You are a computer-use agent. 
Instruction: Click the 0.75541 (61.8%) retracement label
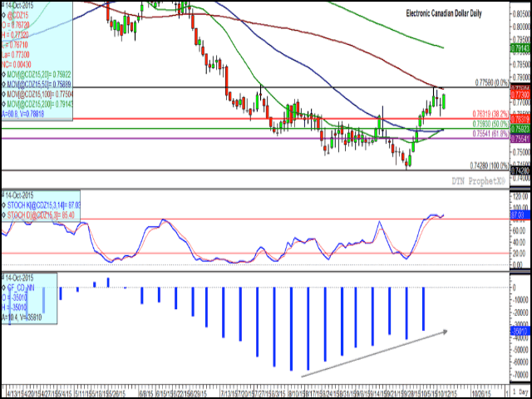[x=490, y=133]
